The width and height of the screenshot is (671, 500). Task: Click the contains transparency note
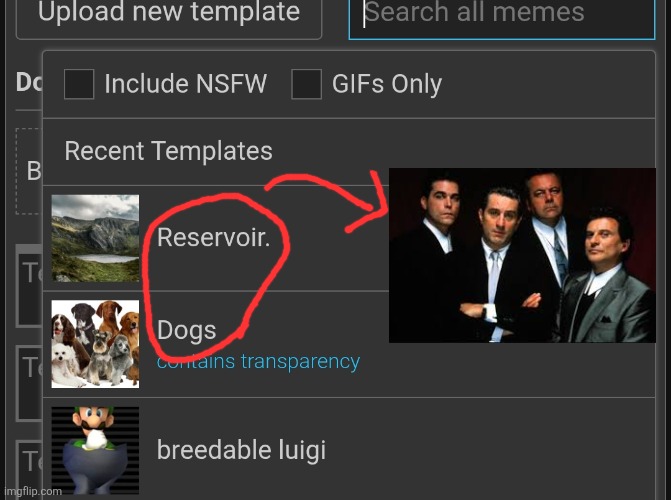tap(258, 362)
